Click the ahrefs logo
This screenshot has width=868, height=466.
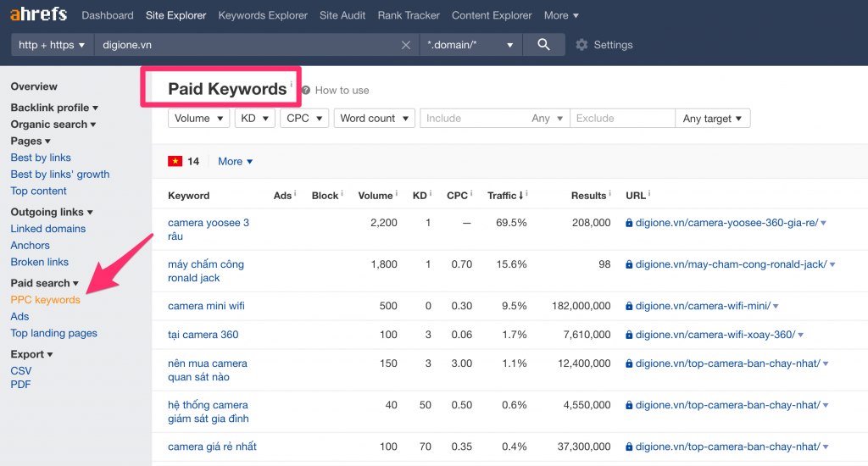tap(39, 14)
